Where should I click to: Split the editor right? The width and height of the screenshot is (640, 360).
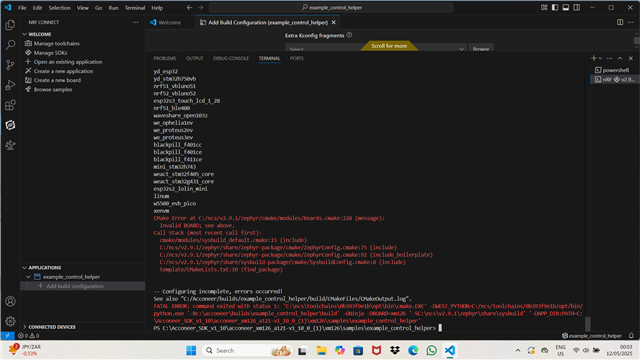(620, 22)
